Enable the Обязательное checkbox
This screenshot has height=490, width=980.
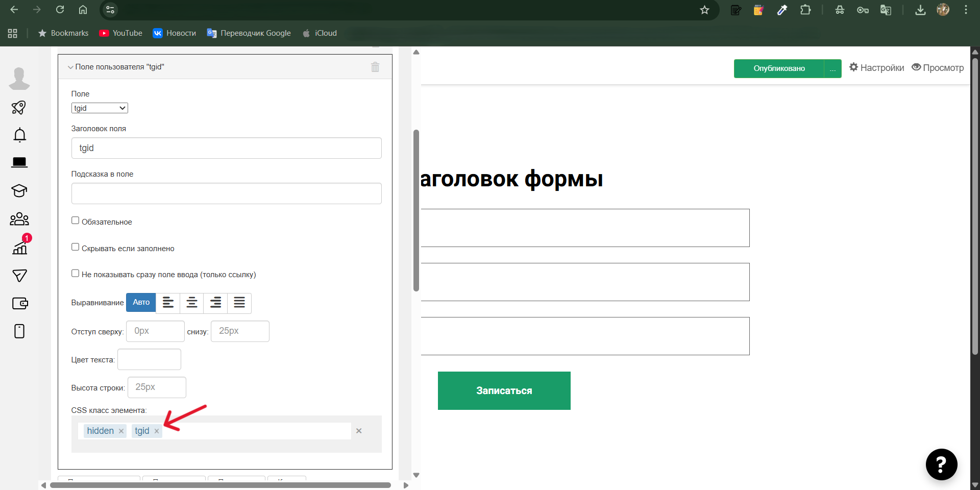coord(75,219)
